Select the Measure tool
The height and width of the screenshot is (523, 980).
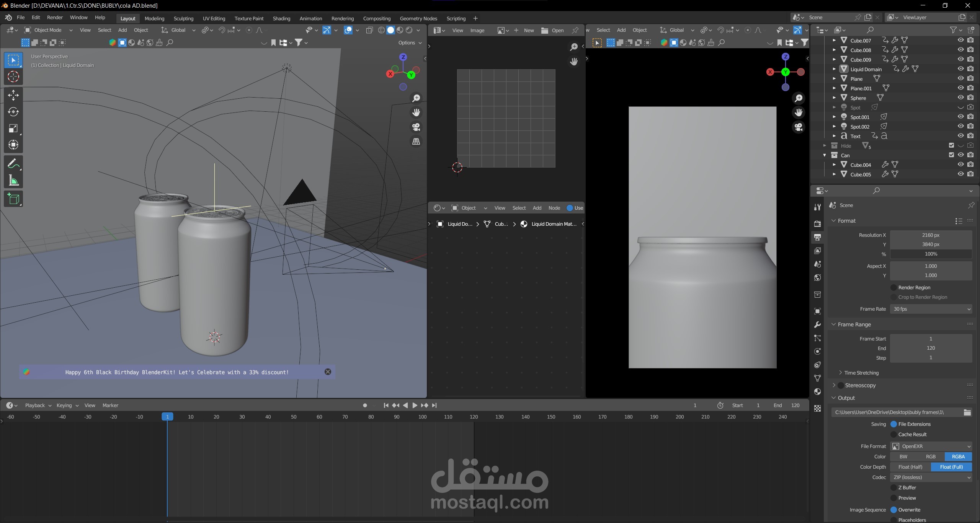(x=13, y=181)
